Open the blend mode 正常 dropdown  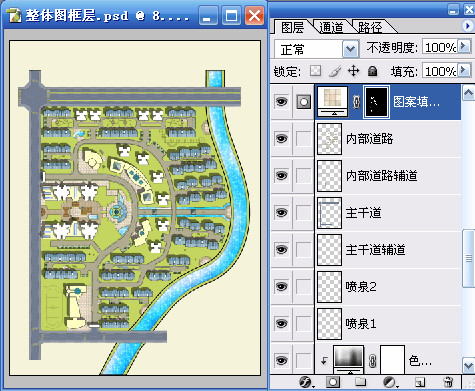pos(350,49)
